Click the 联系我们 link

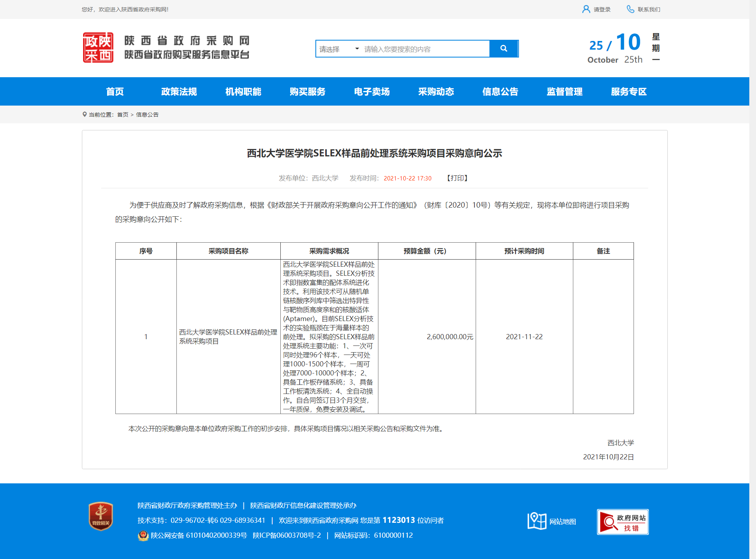point(649,9)
